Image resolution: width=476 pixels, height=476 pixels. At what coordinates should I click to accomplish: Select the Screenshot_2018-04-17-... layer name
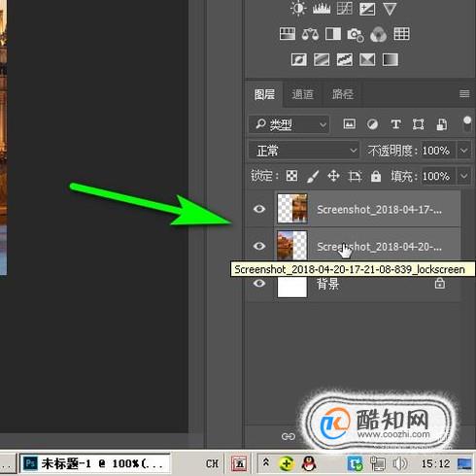[379, 210]
